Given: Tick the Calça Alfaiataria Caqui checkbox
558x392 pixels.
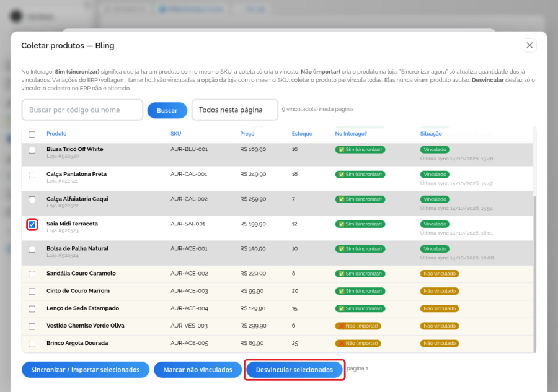Looking at the screenshot, I should pos(32,200).
